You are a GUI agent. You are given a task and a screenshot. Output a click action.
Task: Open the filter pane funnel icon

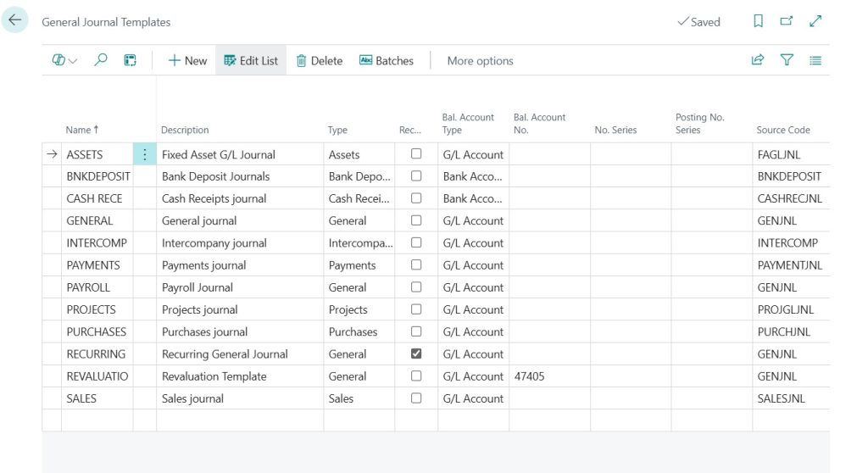[787, 60]
